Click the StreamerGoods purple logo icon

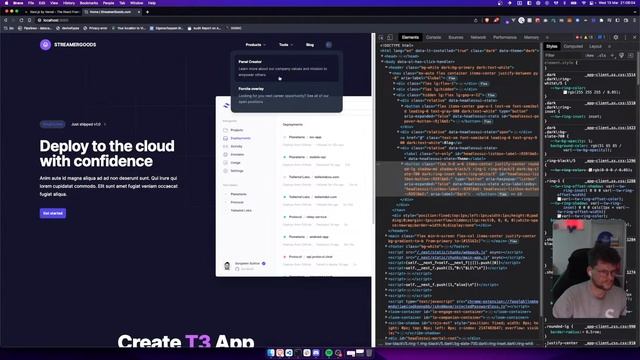(45, 44)
